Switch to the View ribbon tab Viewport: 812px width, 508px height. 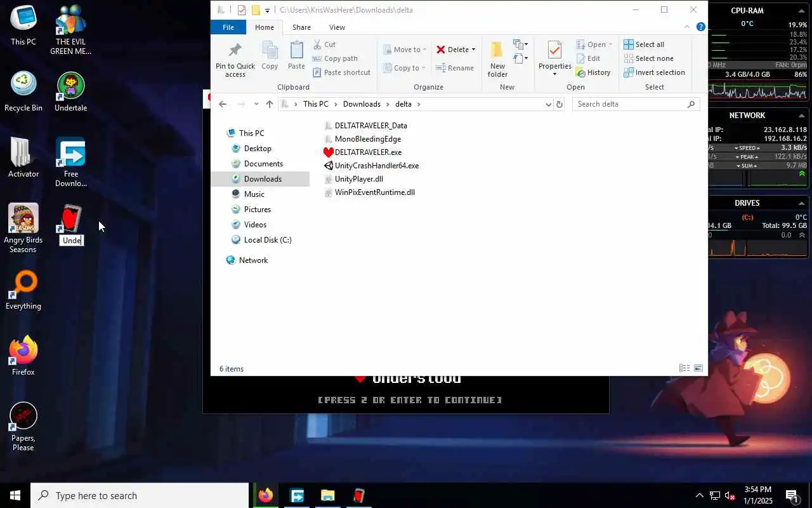click(337, 27)
